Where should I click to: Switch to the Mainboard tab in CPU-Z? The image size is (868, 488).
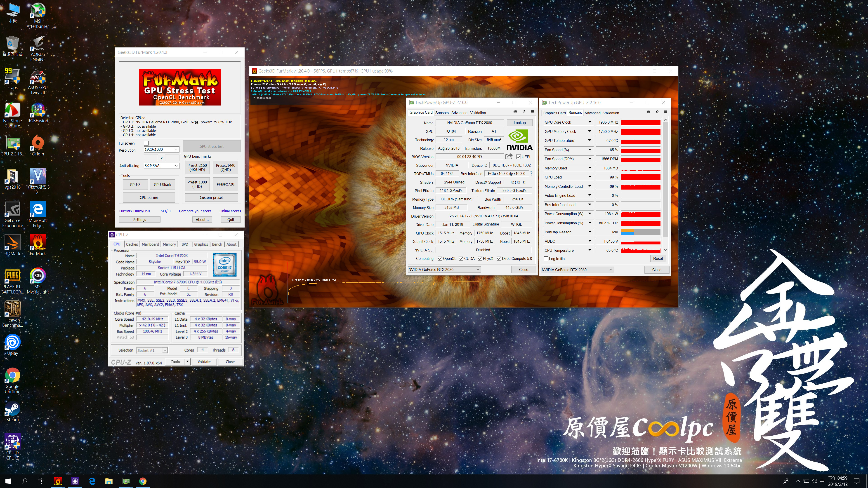150,244
